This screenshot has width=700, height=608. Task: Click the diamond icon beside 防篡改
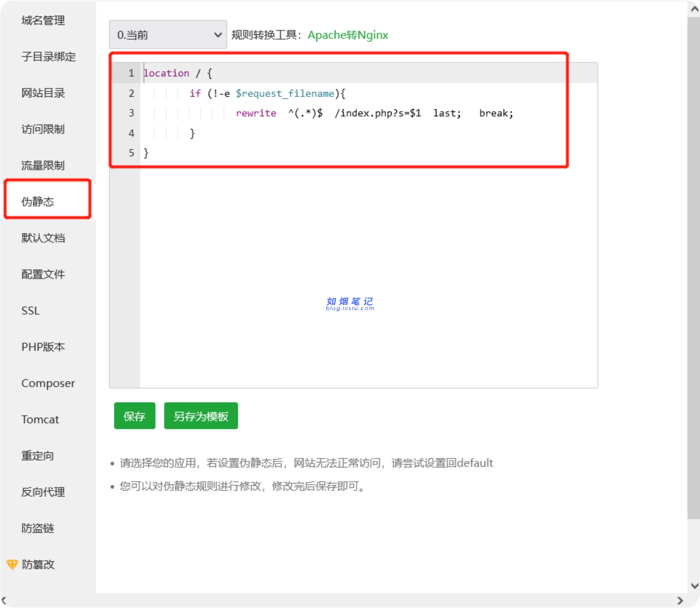click(12, 565)
